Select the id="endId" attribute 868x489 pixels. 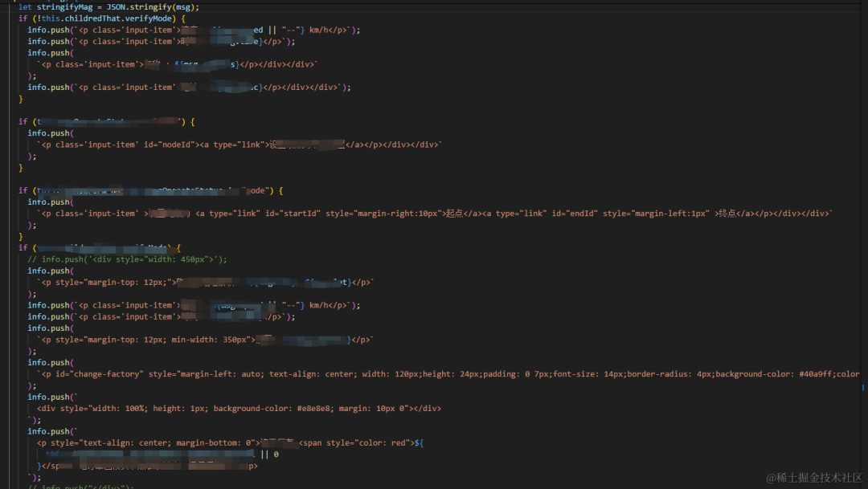click(575, 214)
